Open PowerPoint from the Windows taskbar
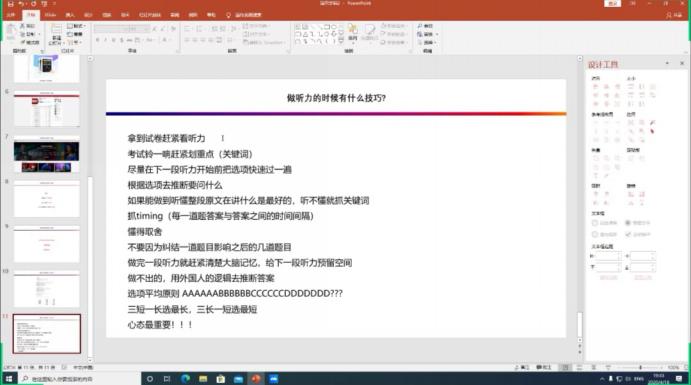 tap(256, 379)
